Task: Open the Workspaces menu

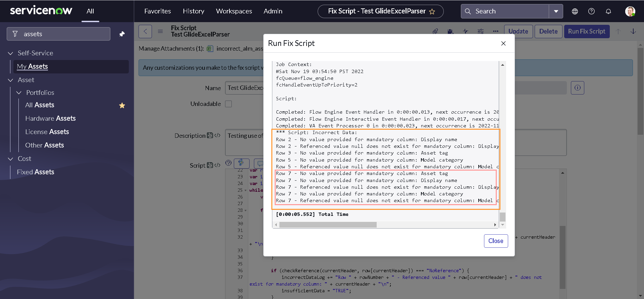Action: 234,11
